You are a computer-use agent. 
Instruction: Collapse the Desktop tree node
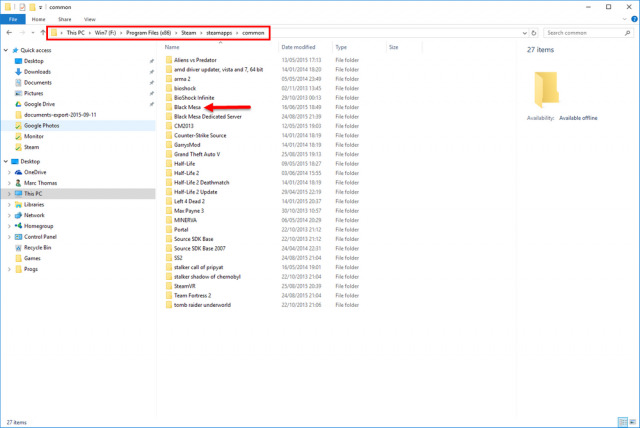[x=6, y=162]
